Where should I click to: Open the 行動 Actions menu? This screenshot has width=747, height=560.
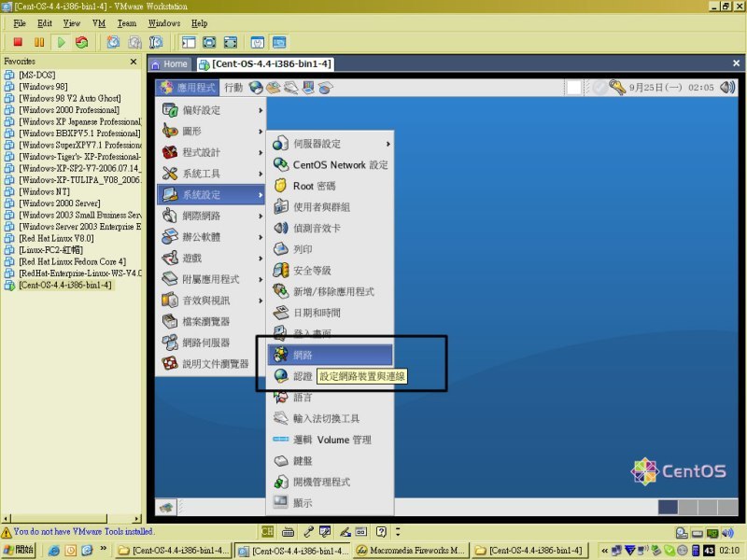pos(233,88)
